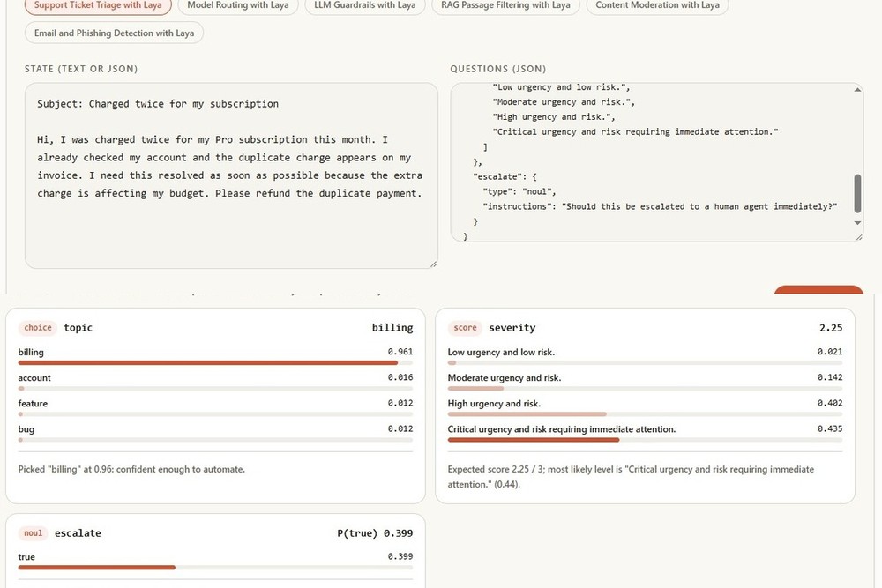Click the Questions scrollbar up arrow
Viewport: 882px width, 588px height.
coord(857,90)
